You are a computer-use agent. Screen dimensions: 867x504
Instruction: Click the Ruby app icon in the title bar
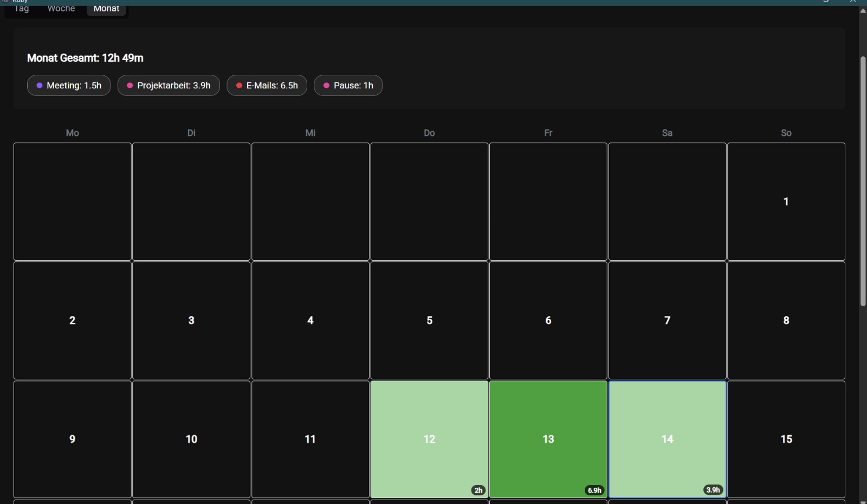(x=5, y=2)
